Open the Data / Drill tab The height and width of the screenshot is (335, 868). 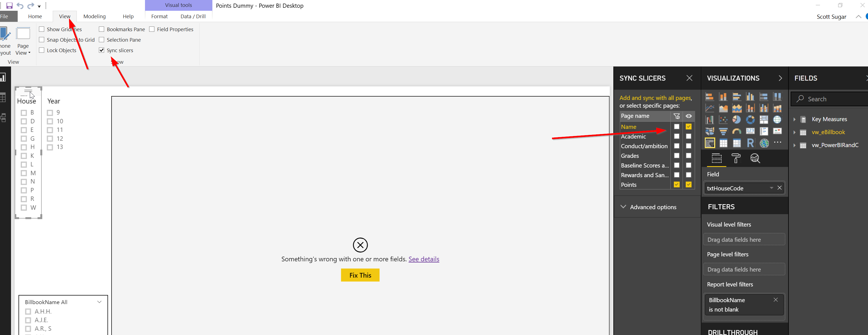click(x=193, y=16)
